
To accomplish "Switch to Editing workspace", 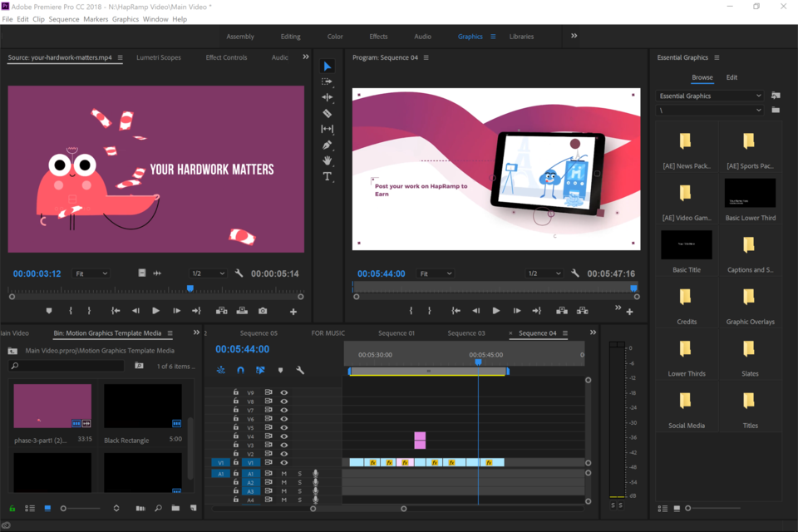I will (290, 37).
